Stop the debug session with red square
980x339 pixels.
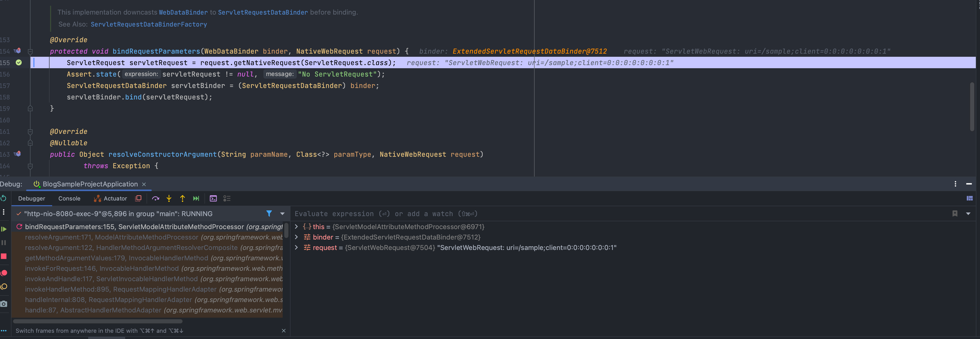[4, 256]
